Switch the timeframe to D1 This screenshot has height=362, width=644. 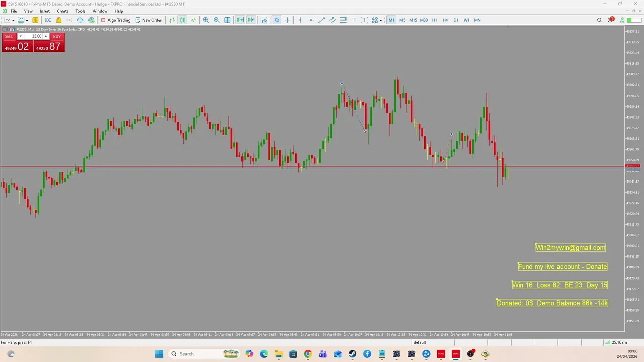[456, 20]
